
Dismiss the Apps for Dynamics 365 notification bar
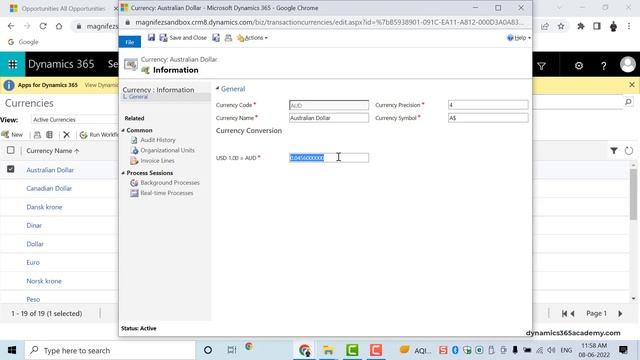(x=632, y=85)
